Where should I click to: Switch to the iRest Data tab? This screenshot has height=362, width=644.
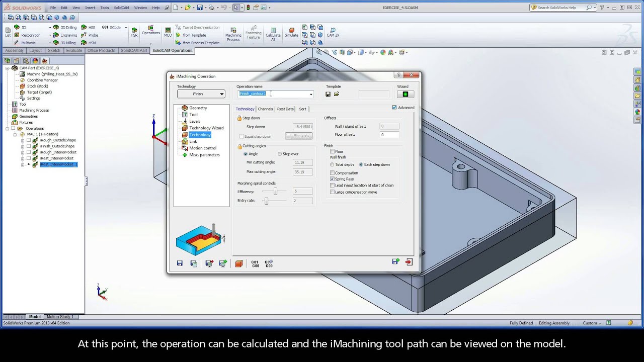point(285,109)
